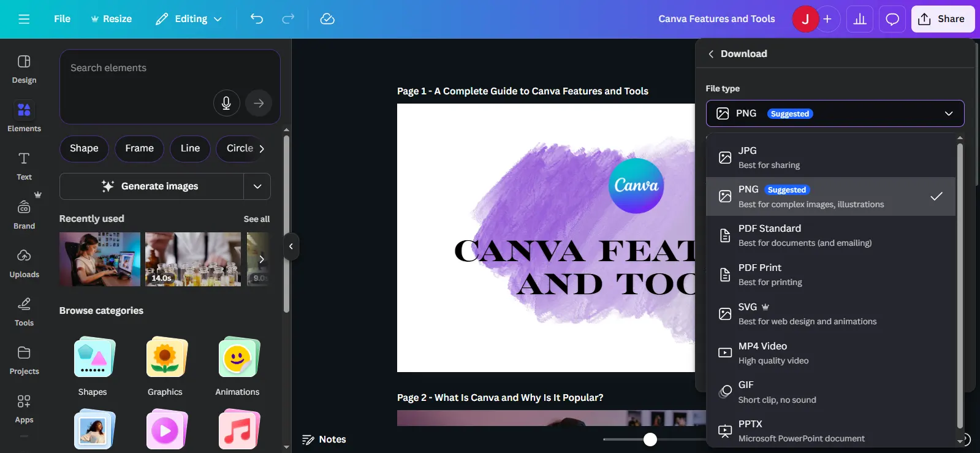The width and height of the screenshot is (980, 453).
Task: Select the Frame filter chip
Action: click(140, 149)
